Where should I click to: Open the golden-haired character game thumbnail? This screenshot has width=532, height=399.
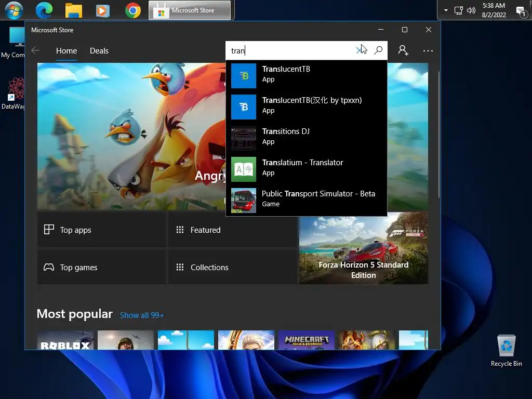(246, 340)
